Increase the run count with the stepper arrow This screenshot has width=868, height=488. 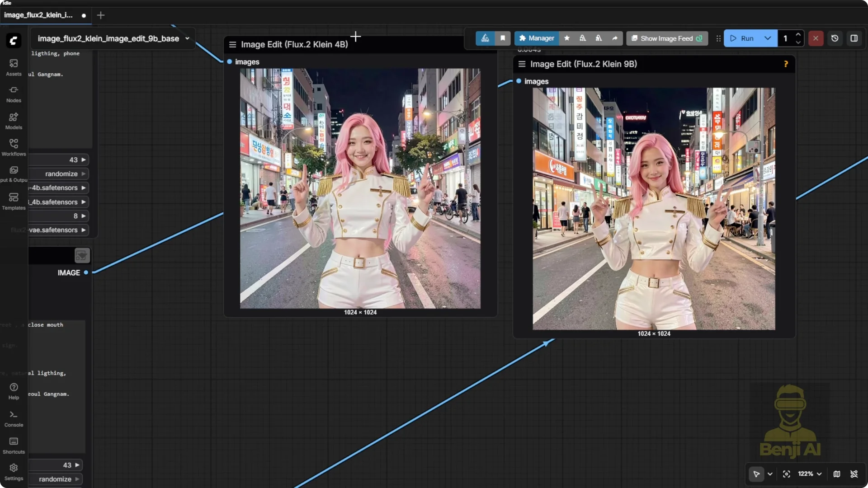(798, 35)
